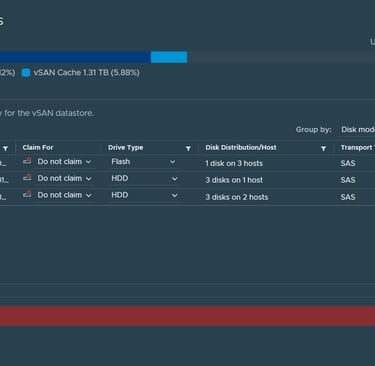This screenshot has width=375, height=366.
Task: Open the Do not claim dropdown for 3 disks on 2 hosts
Action: point(64,195)
